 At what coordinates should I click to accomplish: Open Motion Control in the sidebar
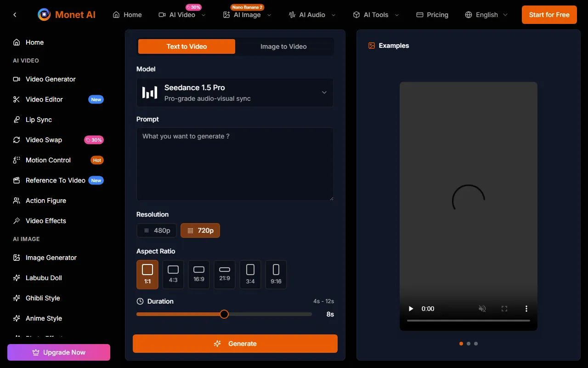click(x=48, y=160)
